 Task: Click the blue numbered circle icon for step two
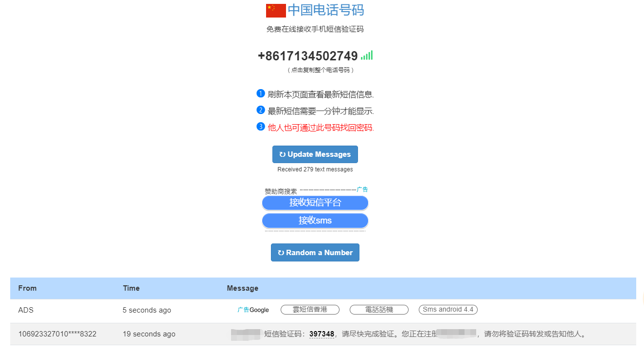click(x=260, y=111)
